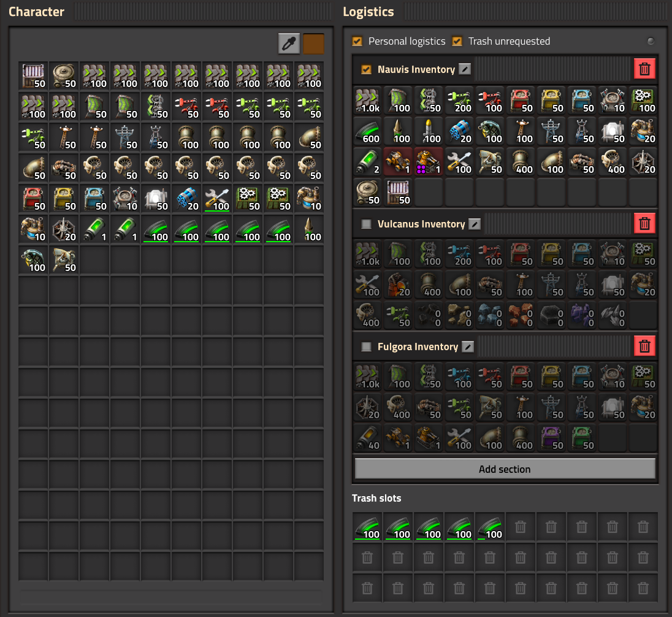
Task: Pick up blue chest stack in Character inventory
Action: tap(94, 199)
